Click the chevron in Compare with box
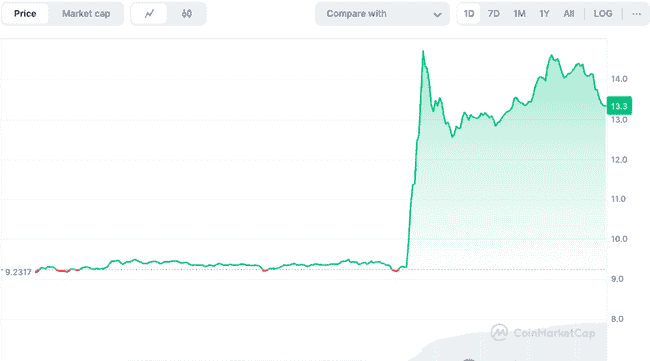This screenshot has height=361, width=650. point(437,15)
